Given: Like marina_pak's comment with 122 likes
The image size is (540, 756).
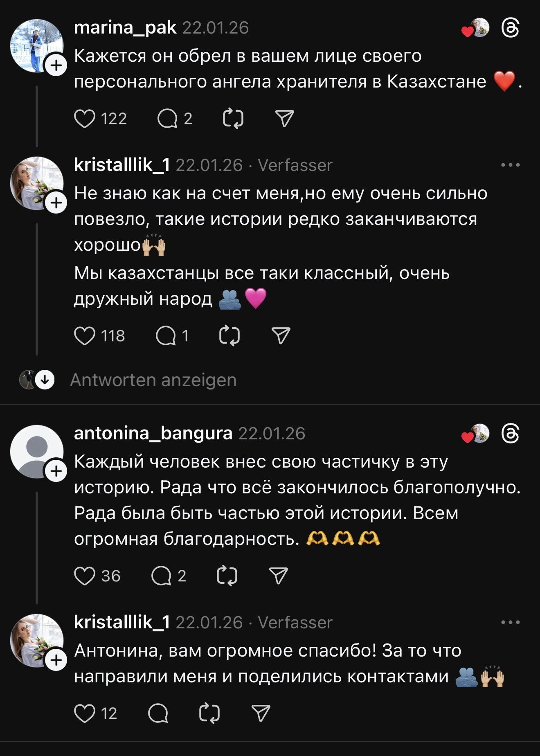Looking at the screenshot, I should point(85,119).
